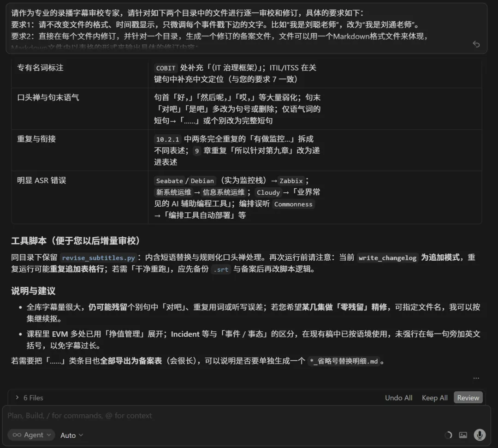The width and height of the screenshot is (498, 448).
Task: Open the Auto model dropdown
Action: 72,435
